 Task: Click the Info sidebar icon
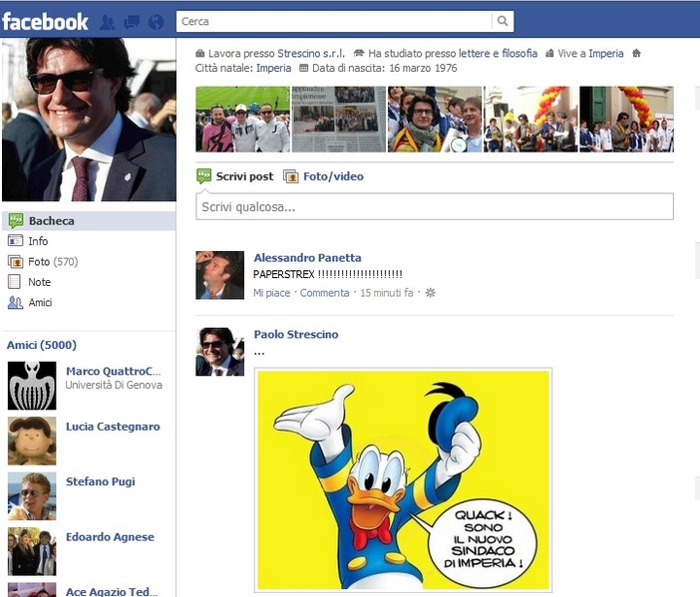[x=15, y=241]
